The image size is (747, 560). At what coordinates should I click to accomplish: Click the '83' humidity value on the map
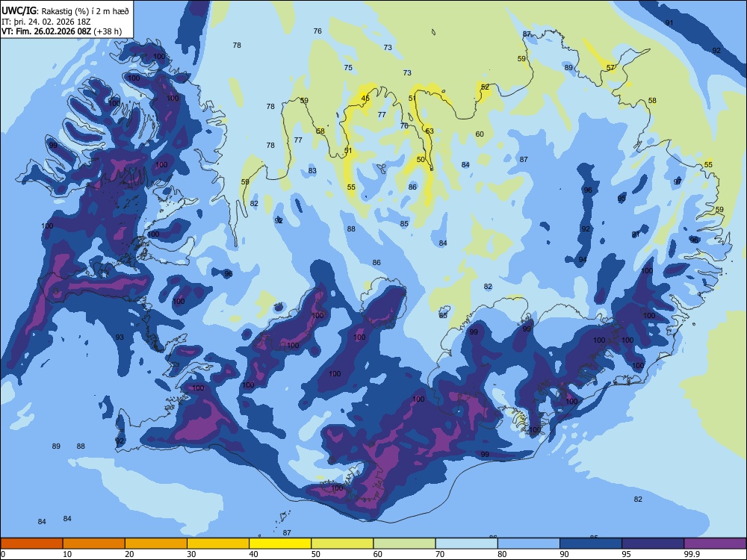[x=312, y=171]
